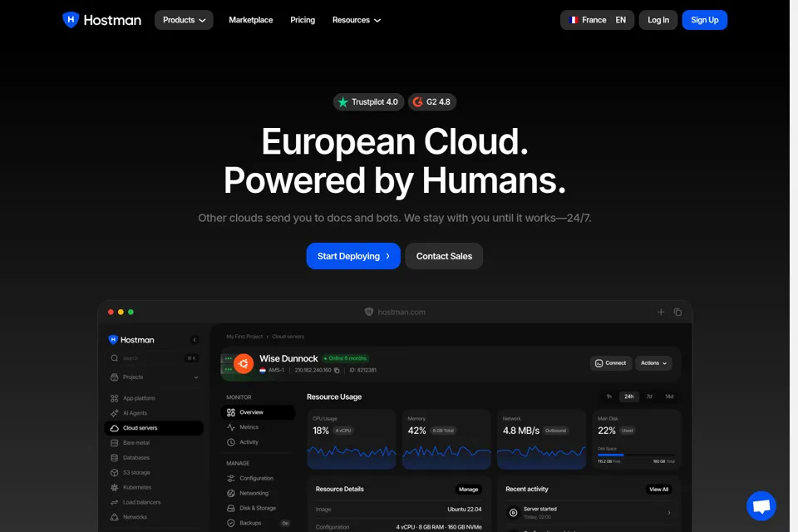Click the CPU Usage 18% chart card
798x532 pixels.
352,440
